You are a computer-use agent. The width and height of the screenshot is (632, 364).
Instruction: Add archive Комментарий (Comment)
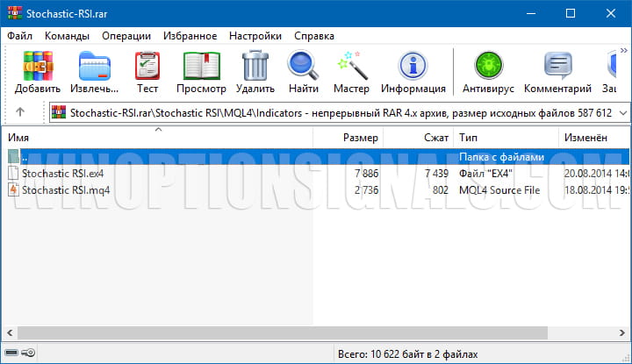coord(557,72)
